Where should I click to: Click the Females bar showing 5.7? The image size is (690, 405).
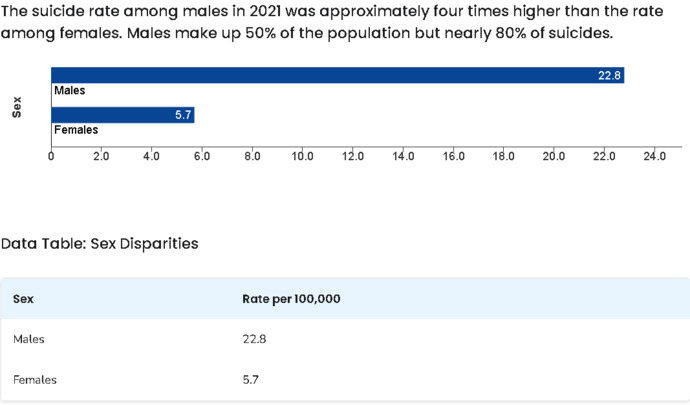pos(123,115)
